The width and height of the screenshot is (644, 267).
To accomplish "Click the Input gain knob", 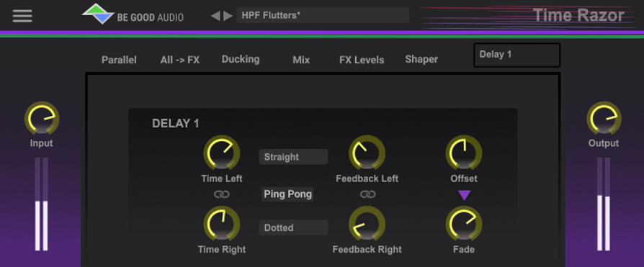I will (x=42, y=118).
